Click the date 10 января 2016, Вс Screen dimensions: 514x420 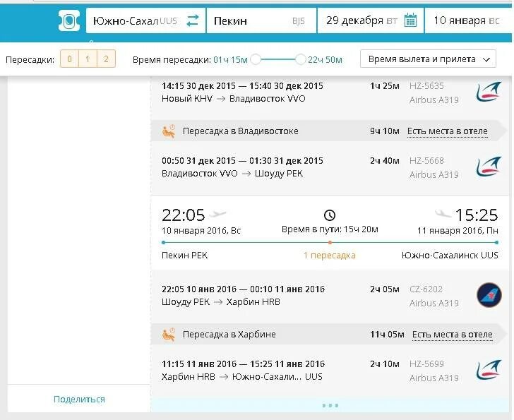[x=201, y=231]
